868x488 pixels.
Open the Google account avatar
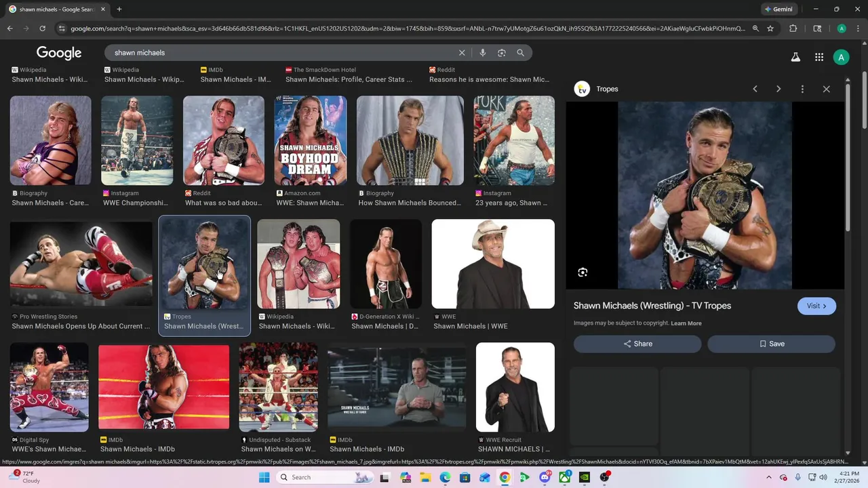[x=842, y=58]
